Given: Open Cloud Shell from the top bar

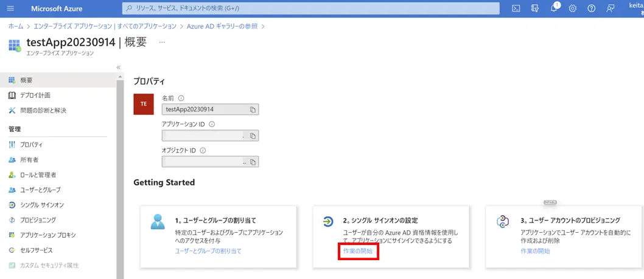Looking at the screenshot, I should coord(516,9).
